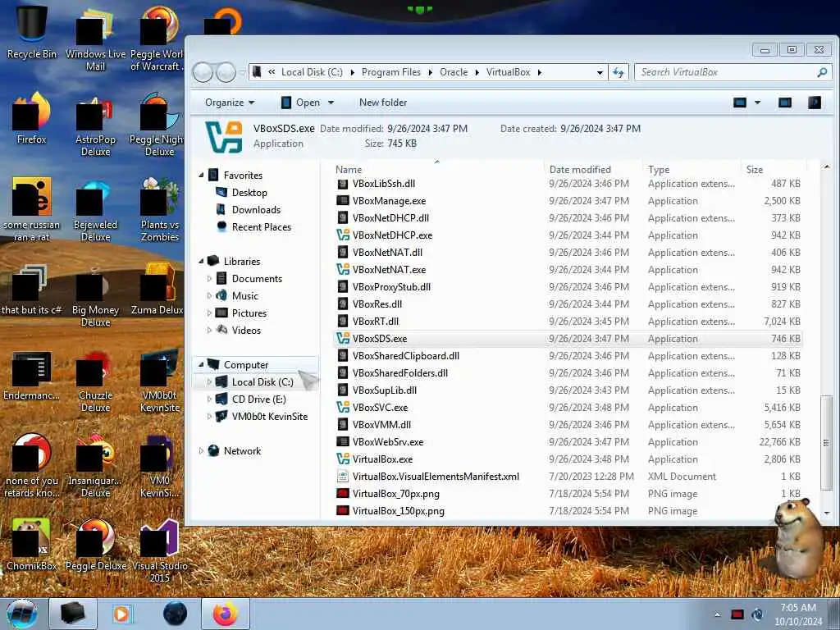Select the Insaniquarium Deluxe desktop icon
840x630 pixels.
point(95,466)
